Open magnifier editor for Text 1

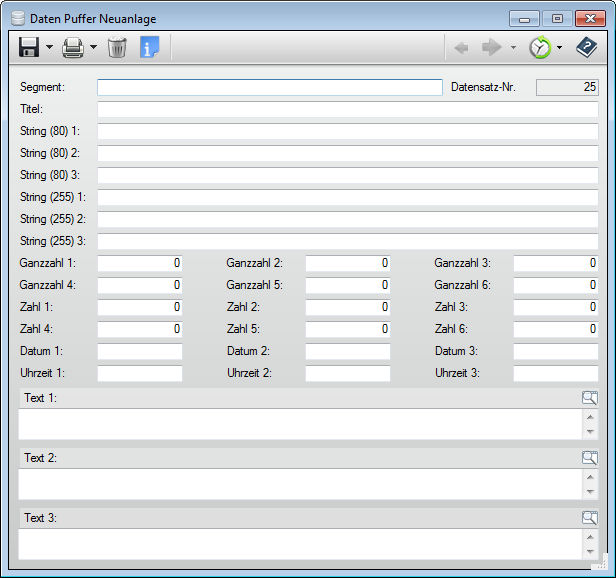[x=590, y=398]
